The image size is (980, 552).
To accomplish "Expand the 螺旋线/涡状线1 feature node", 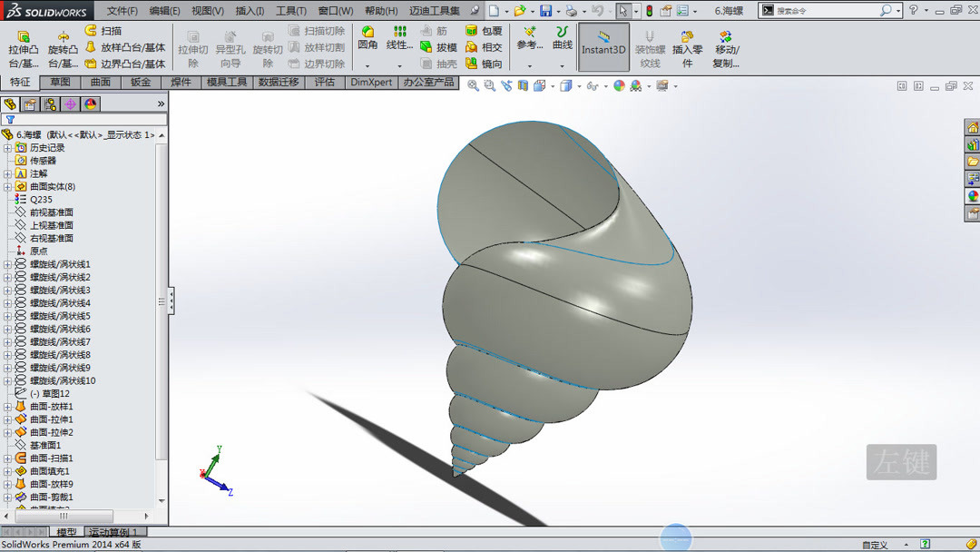I will click(x=7, y=263).
